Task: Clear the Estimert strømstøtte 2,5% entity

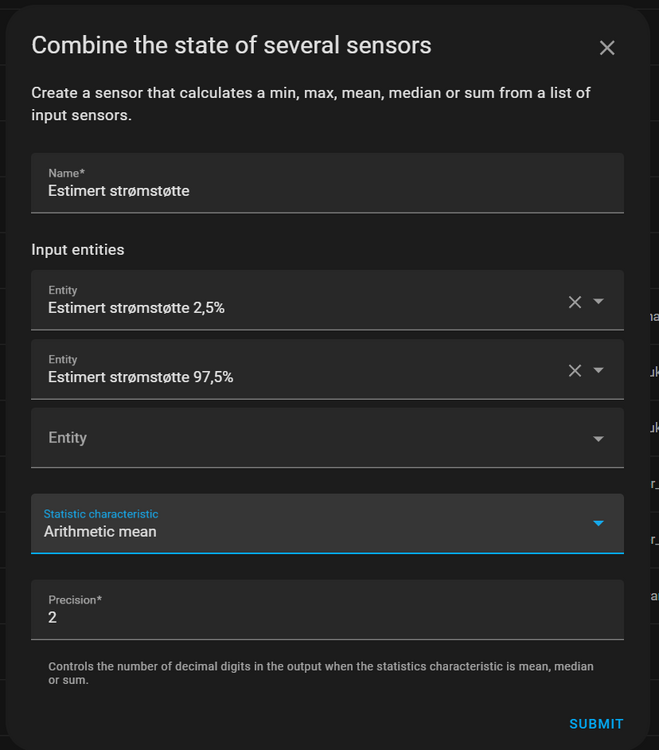Action: point(575,302)
